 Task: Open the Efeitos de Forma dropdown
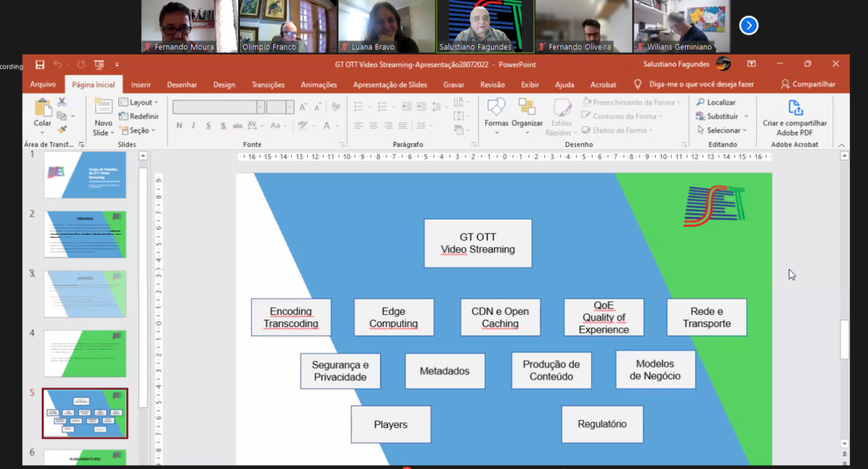[617, 130]
